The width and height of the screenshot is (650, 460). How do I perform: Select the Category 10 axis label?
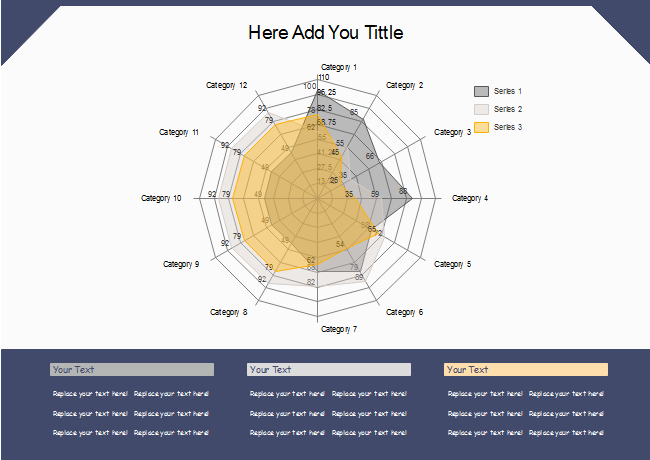coord(161,198)
